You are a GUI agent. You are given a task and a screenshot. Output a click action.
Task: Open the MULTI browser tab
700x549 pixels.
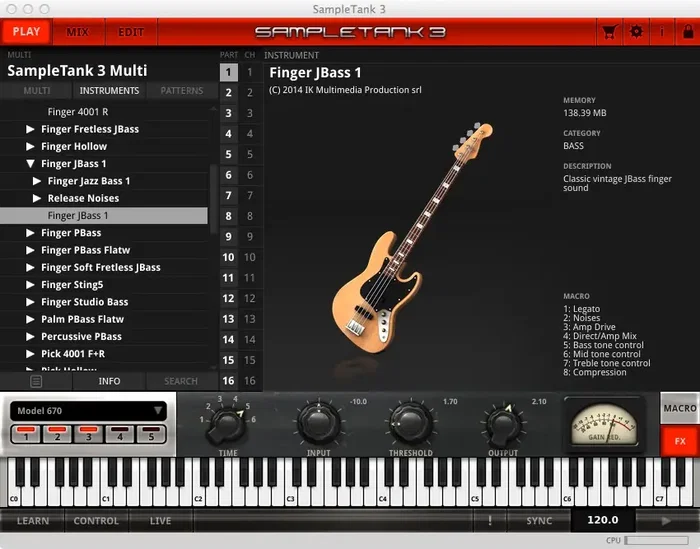click(37, 91)
